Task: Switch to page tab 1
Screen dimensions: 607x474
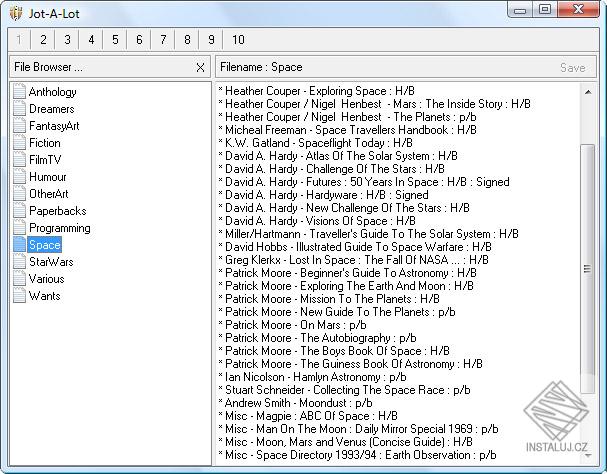Action: [x=19, y=40]
